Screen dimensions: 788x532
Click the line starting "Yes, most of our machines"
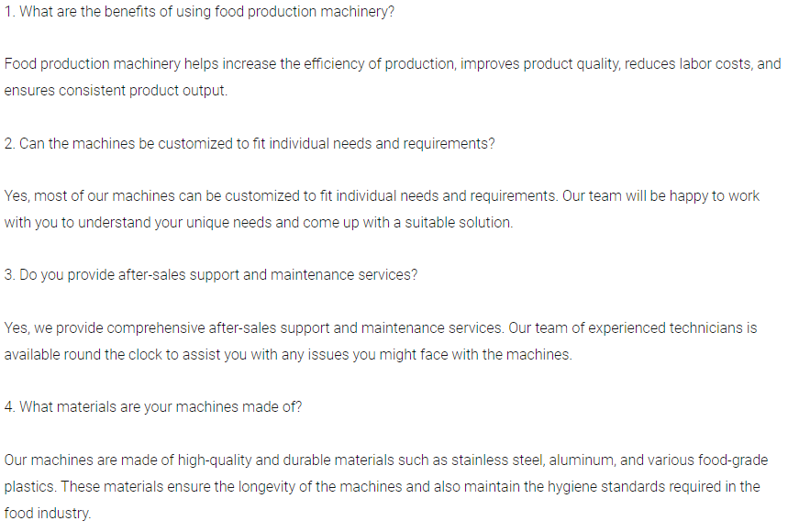coord(382,196)
